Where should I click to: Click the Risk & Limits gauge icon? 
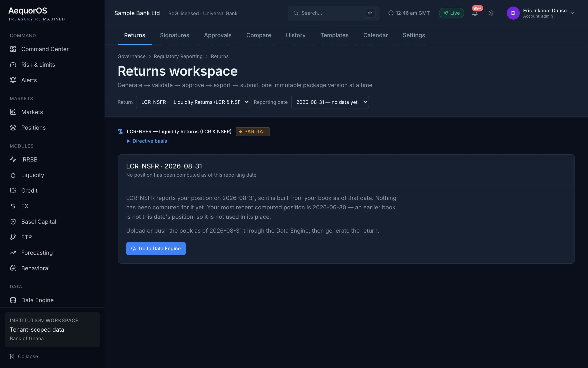13,65
